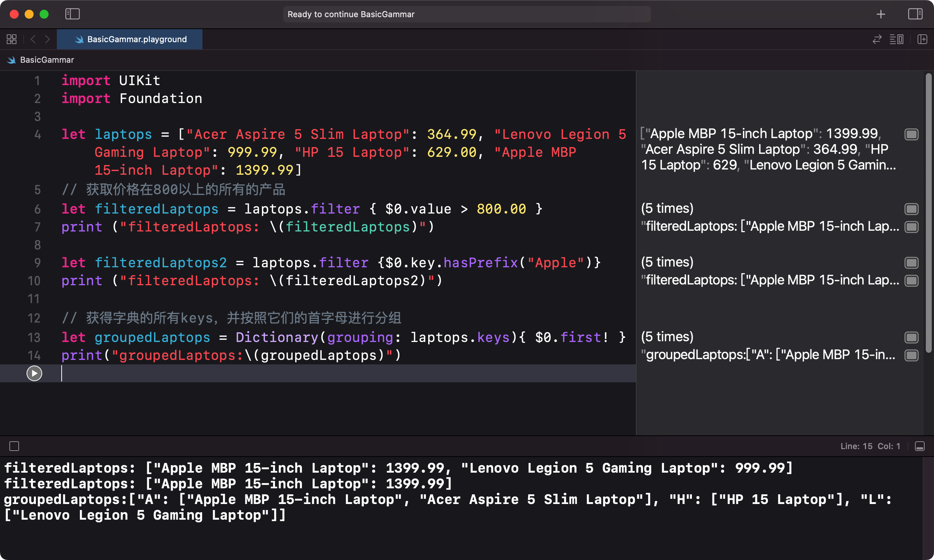Image resolution: width=934 pixels, height=560 pixels.
Task: Show quick look for laptops dictionary result
Action: (x=911, y=134)
